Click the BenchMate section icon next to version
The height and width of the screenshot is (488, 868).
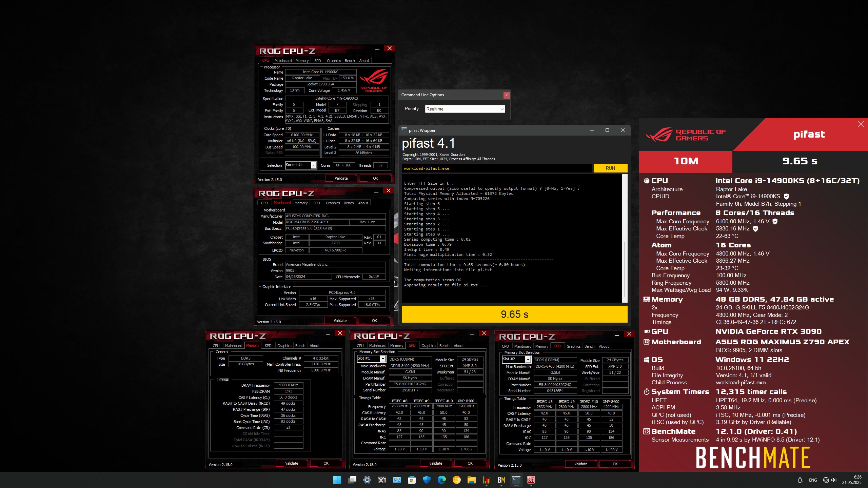(x=647, y=431)
